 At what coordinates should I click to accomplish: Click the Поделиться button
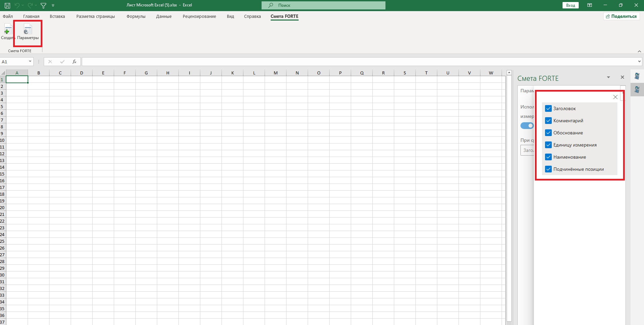click(x=621, y=16)
